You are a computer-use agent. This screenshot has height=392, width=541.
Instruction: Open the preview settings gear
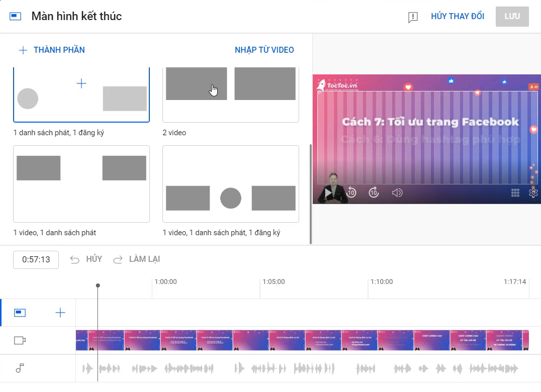coord(533,192)
